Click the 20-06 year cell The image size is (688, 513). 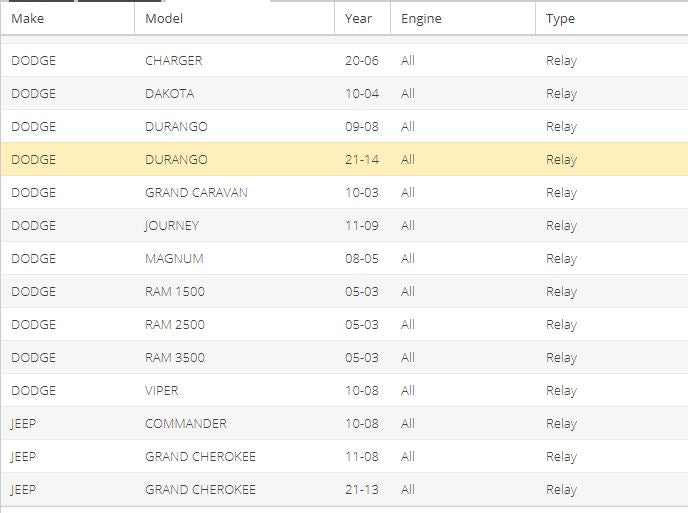[x=362, y=61]
